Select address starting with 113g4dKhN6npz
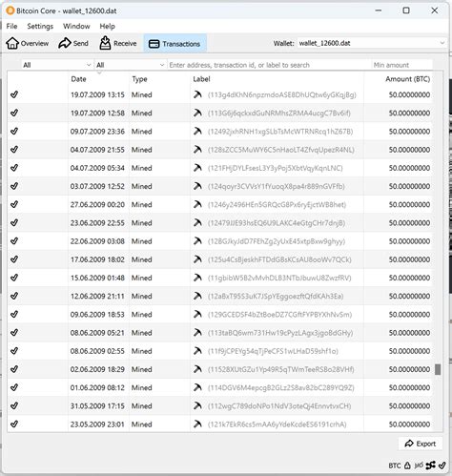 click(282, 94)
